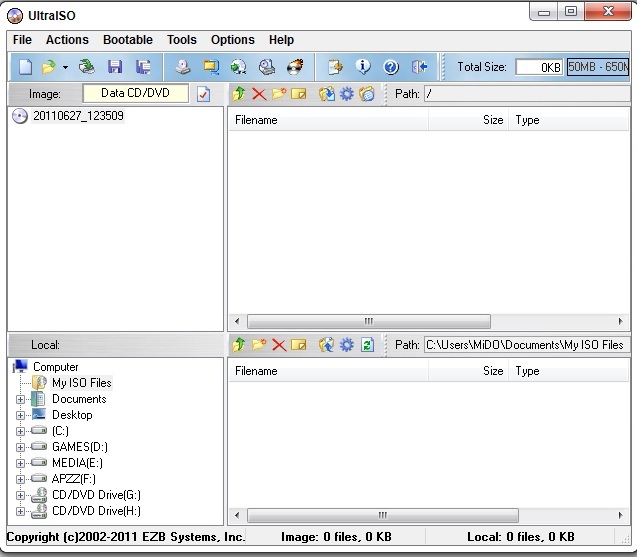Expand the Documents tree node
The height and width of the screenshot is (557, 637).
[x=20, y=399]
